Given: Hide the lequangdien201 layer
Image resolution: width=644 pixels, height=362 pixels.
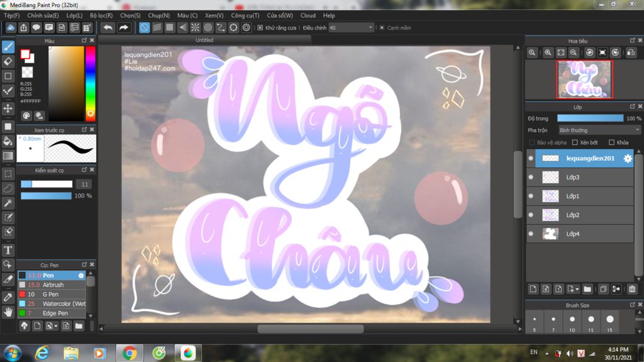Looking at the screenshot, I should (x=531, y=159).
